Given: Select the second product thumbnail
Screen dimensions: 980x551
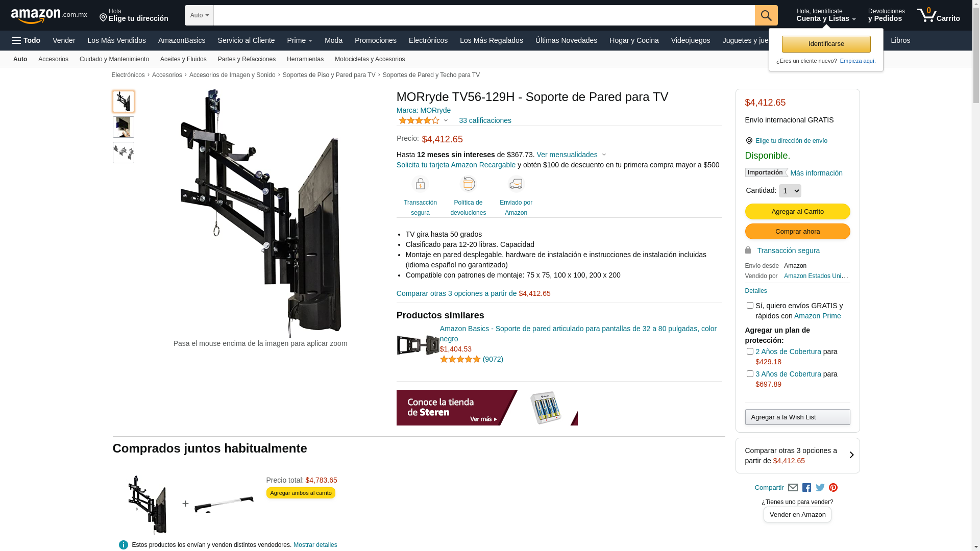Looking at the screenshot, I should tap(124, 127).
